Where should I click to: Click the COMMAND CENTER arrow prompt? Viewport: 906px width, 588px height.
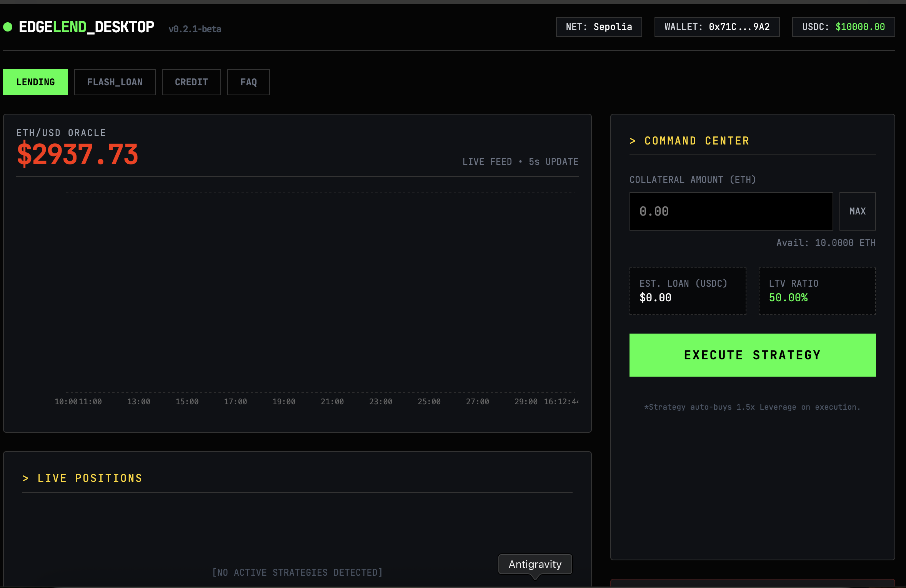(633, 141)
